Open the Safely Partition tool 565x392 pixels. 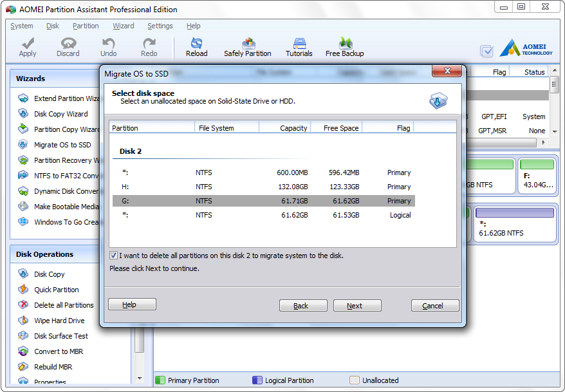click(x=248, y=47)
